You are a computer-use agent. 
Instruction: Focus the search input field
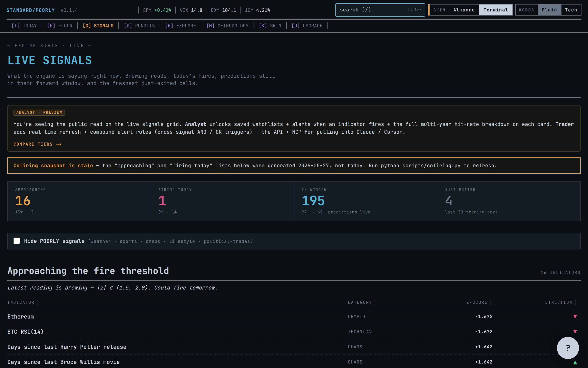click(x=380, y=10)
